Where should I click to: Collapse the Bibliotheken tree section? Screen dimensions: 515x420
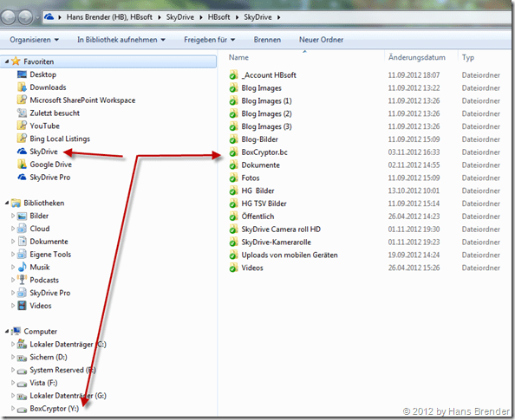coord(7,204)
